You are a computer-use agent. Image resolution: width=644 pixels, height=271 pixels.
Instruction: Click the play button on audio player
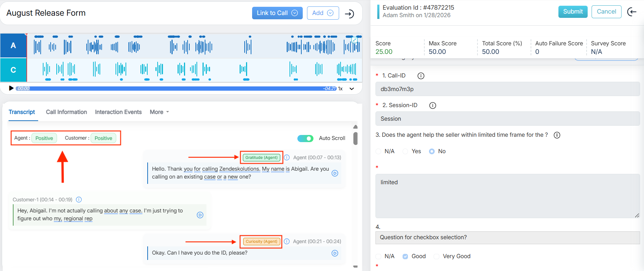tap(11, 88)
